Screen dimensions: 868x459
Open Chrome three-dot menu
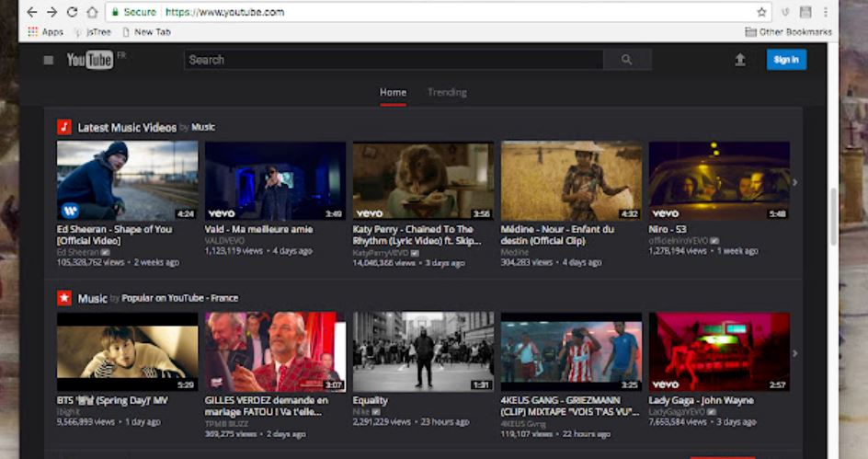point(826,12)
